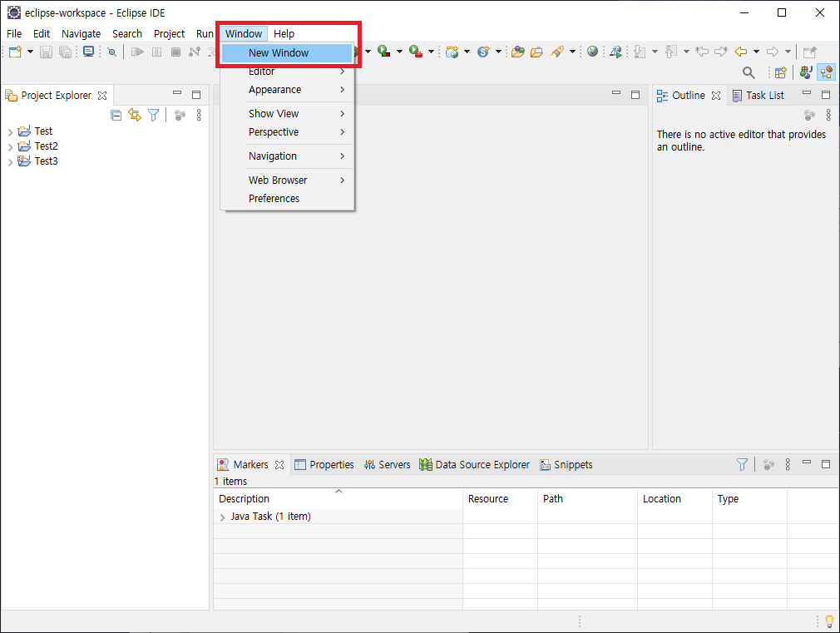Click the New wizard toolbar icon
Image resolution: width=840 pixels, height=633 pixels.
[x=15, y=52]
